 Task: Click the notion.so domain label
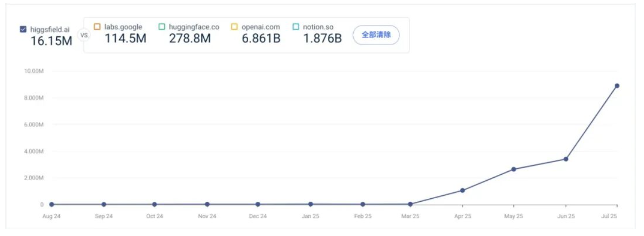click(x=318, y=27)
